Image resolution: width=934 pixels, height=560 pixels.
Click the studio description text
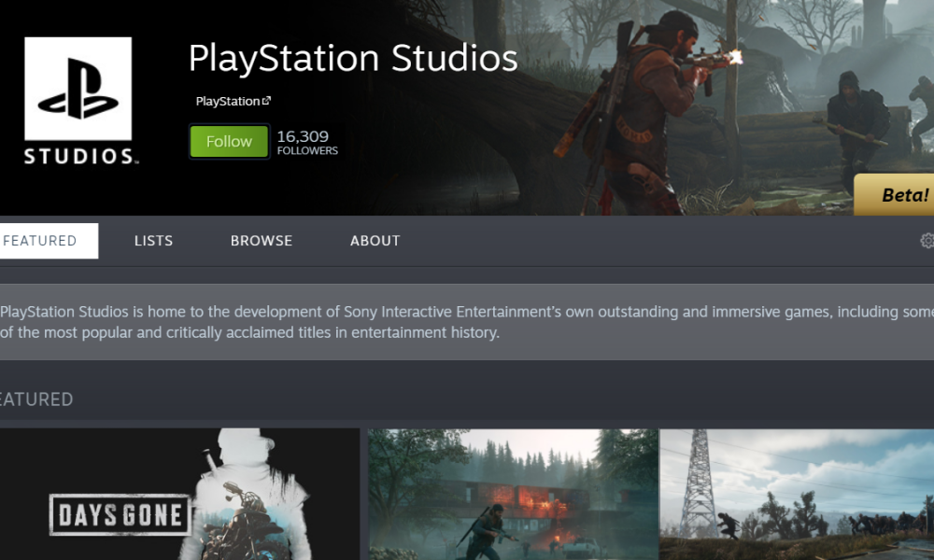(467, 322)
